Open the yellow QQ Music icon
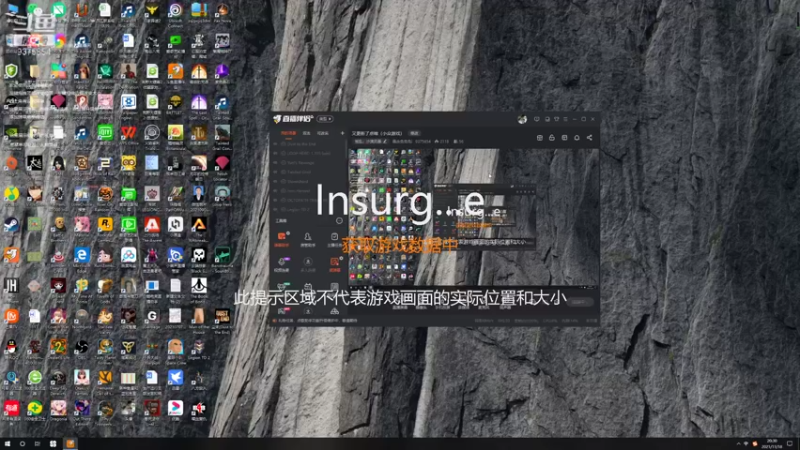The image size is (800, 450). (11, 194)
